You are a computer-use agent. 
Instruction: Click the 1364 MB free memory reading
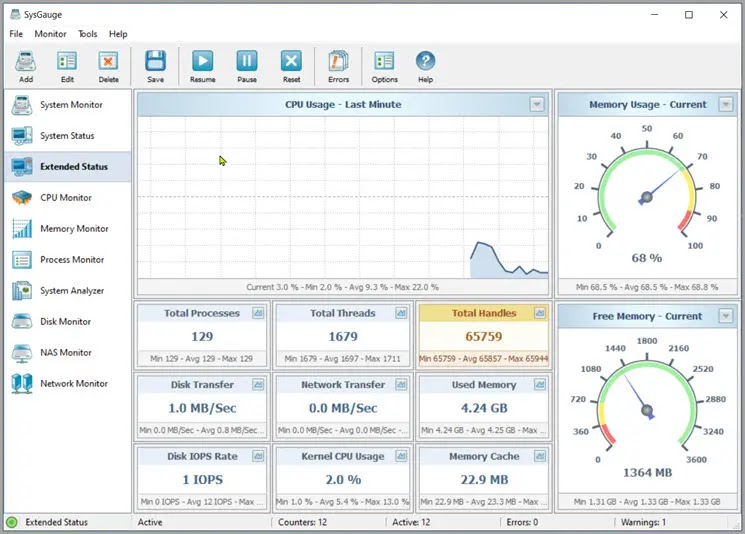click(647, 473)
